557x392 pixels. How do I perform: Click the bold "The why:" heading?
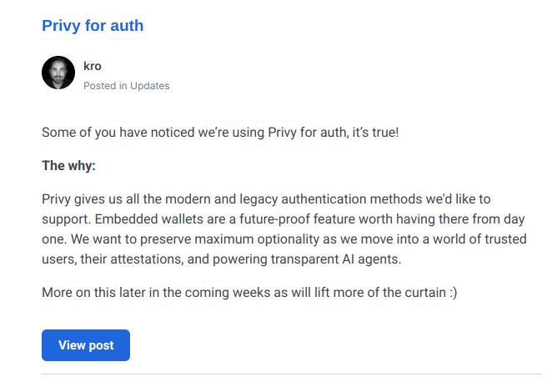pos(68,166)
